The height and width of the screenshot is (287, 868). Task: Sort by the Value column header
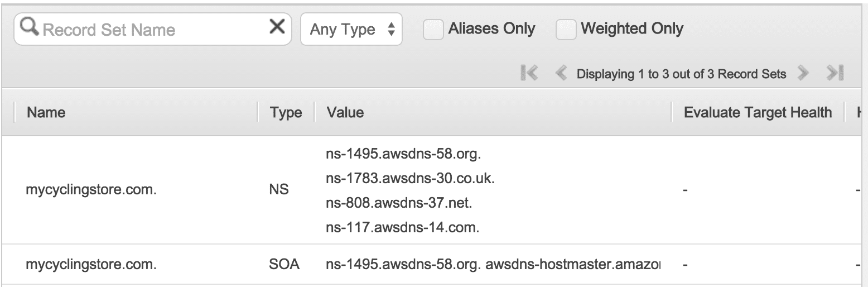click(345, 112)
